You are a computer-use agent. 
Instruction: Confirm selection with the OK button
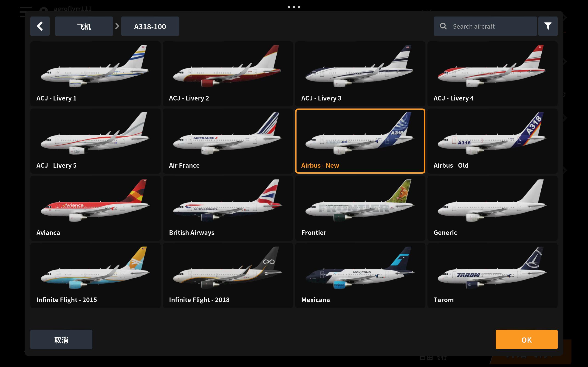pyautogui.click(x=526, y=339)
